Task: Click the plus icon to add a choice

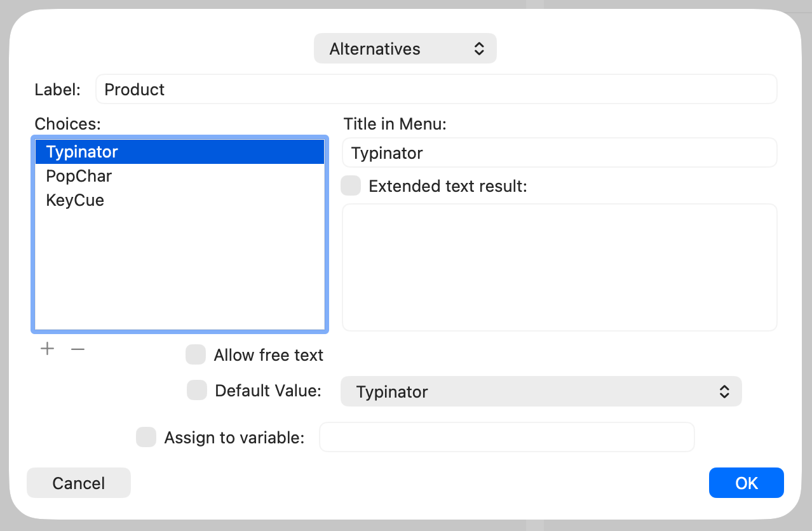Action: click(47, 349)
